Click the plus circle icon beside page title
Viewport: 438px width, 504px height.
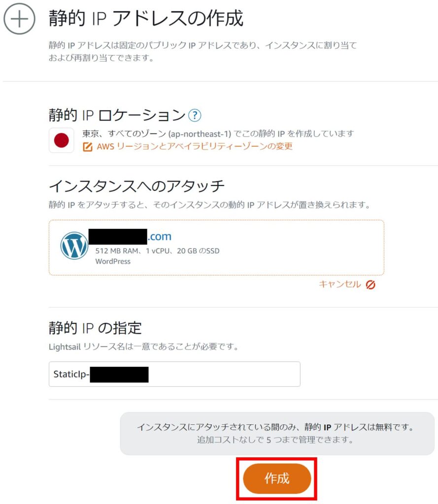pos(19,19)
